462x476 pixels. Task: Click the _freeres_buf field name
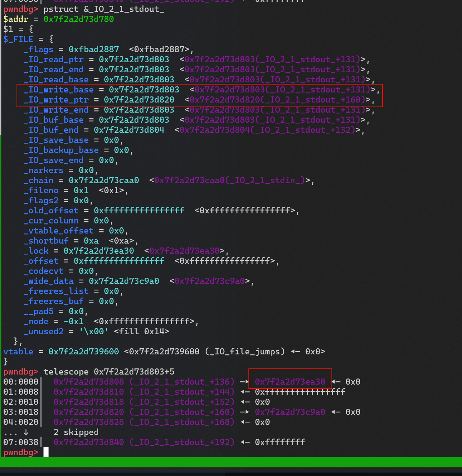click(54, 301)
